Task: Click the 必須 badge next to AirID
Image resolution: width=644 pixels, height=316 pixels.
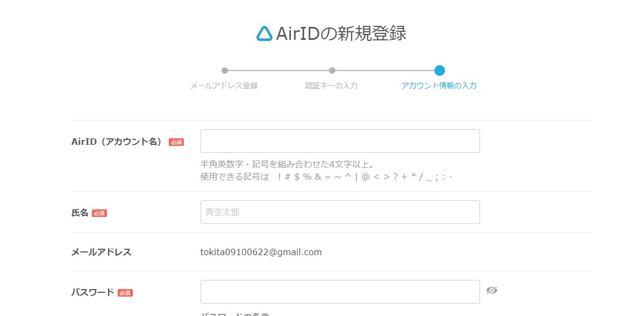Action: [x=176, y=142]
